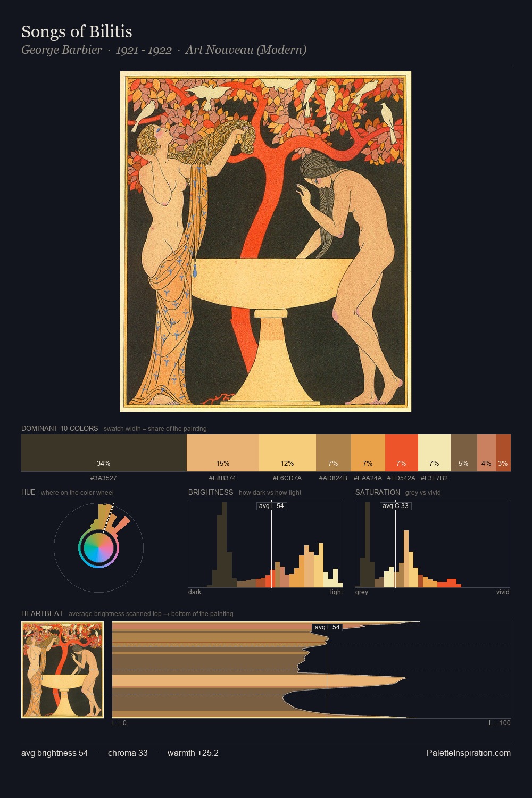The height and width of the screenshot is (798, 532).
Task: Click the date 1921 - 1922
Action: pos(144,50)
